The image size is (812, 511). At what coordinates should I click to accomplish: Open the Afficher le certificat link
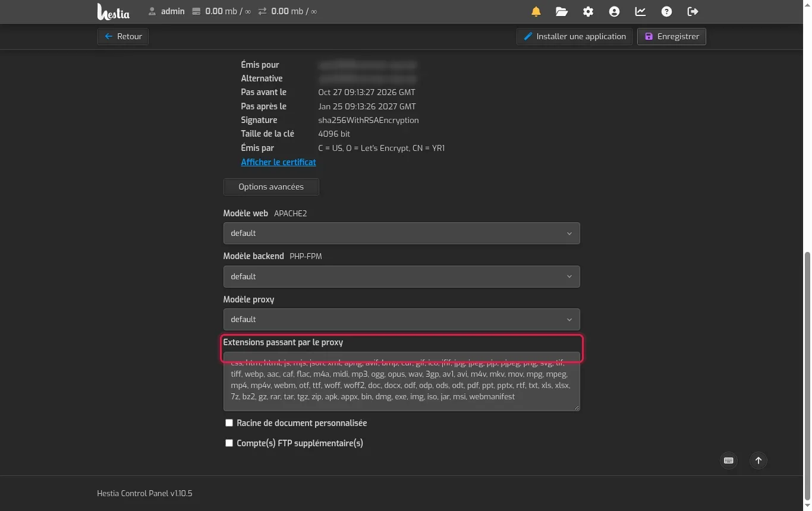click(x=278, y=162)
